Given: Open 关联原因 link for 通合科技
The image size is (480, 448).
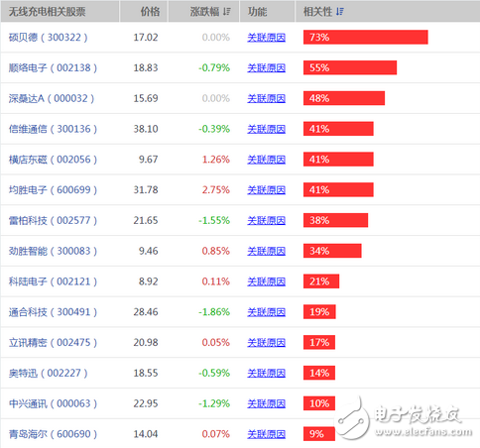Looking at the screenshot, I should click(x=266, y=312).
